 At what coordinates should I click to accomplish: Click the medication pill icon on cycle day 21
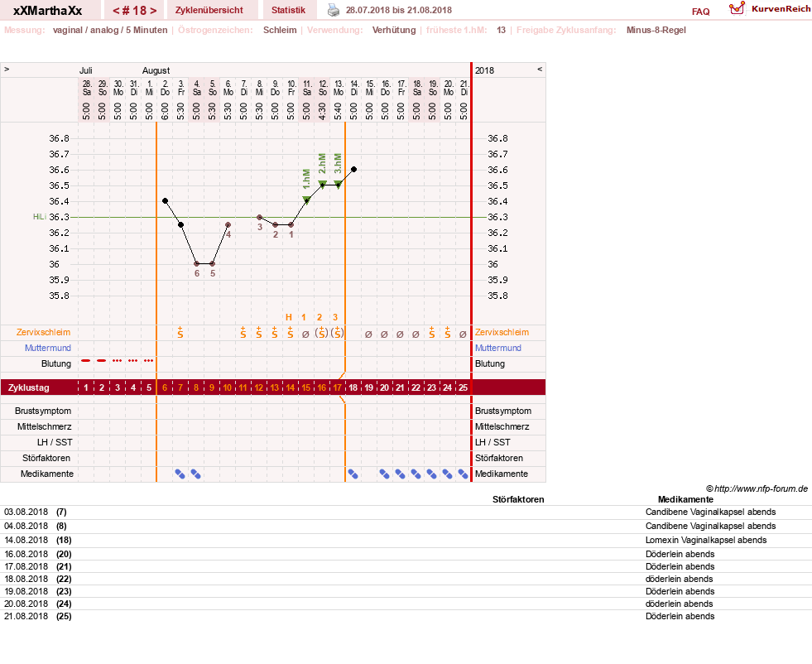tap(401, 474)
